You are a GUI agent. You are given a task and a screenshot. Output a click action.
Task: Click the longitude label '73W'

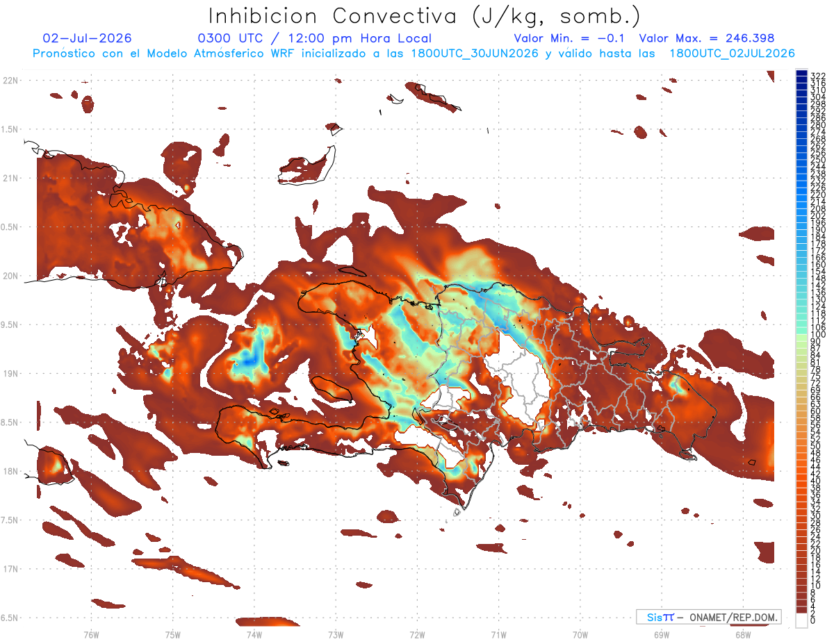[336, 634]
